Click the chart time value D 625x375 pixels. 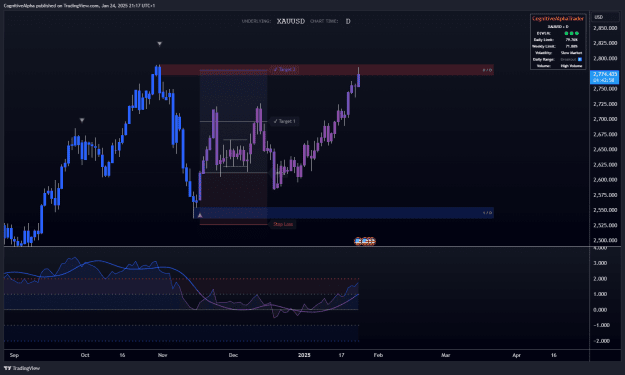click(x=348, y=21)
